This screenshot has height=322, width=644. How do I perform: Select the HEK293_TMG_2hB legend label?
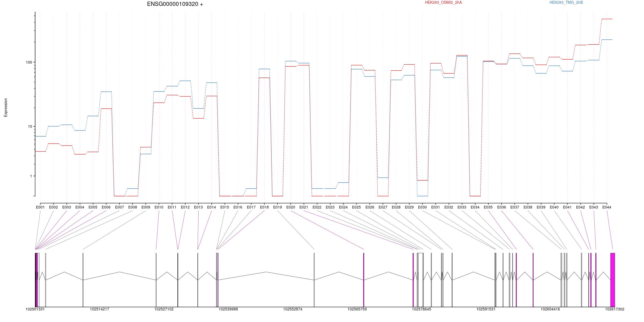coord(566,2)
